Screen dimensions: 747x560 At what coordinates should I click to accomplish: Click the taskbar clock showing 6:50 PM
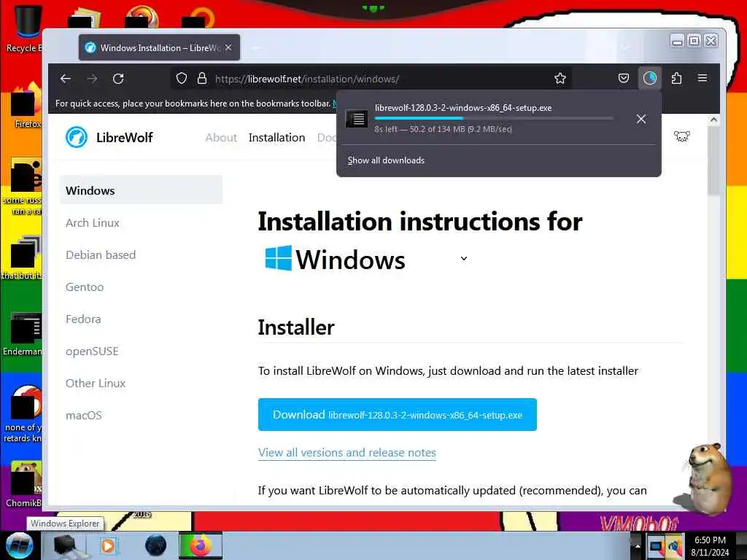710,545
